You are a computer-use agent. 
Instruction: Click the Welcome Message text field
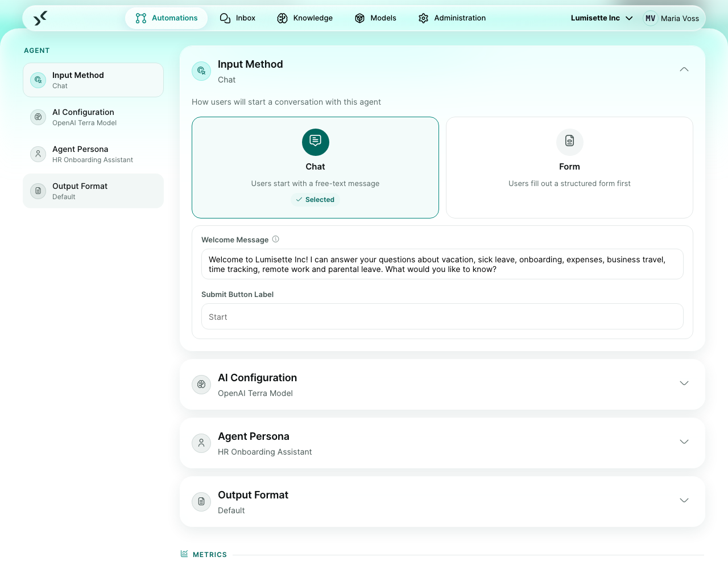point(442,264)
